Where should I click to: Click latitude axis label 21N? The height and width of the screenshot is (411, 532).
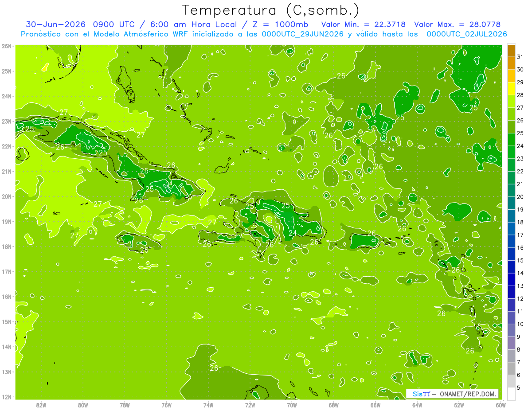(7, 171)
